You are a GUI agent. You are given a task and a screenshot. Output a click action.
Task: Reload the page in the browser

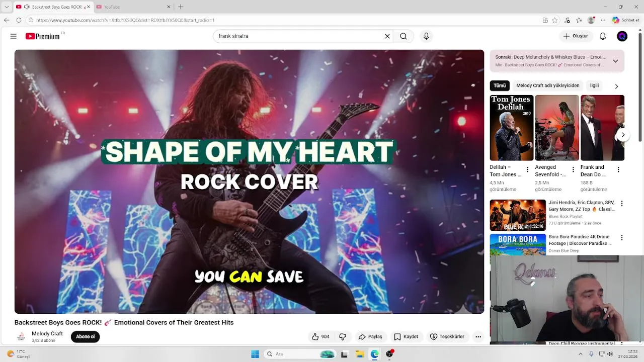click(x=19, y=20)
